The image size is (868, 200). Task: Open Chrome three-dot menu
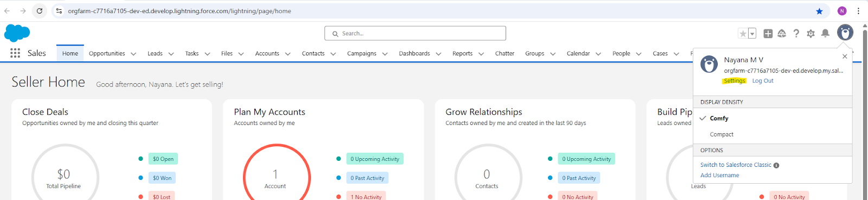858,11
